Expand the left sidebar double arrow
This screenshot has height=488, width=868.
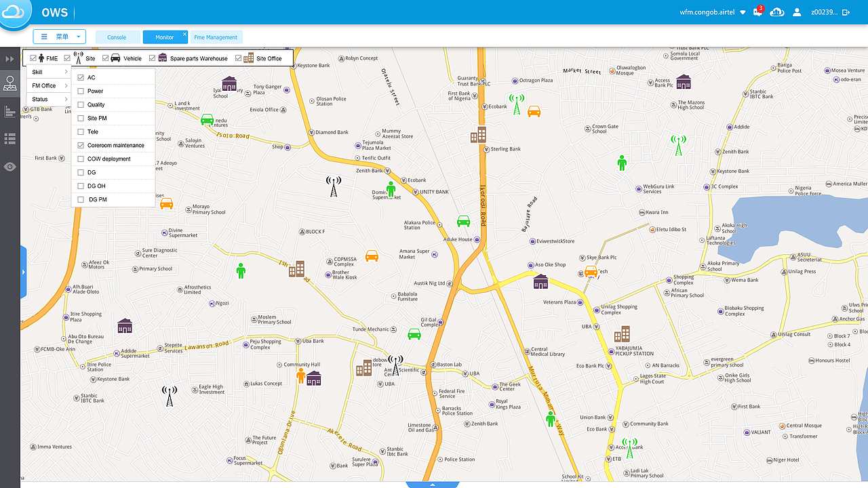9,59
